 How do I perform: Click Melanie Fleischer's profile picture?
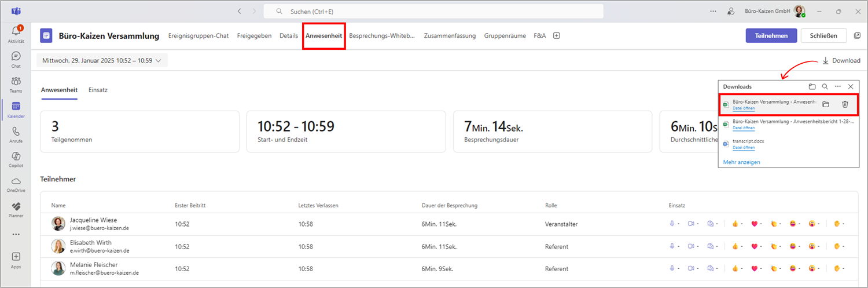click(x=58, y=268)
